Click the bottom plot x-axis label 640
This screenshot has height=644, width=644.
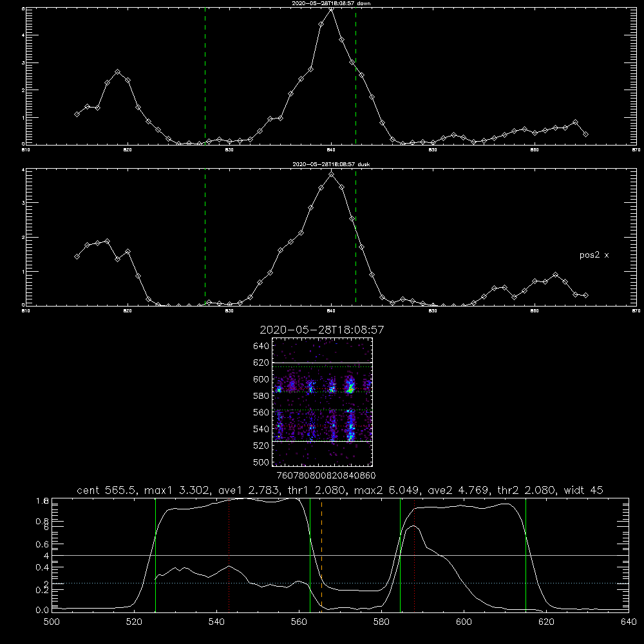point(629,622)
